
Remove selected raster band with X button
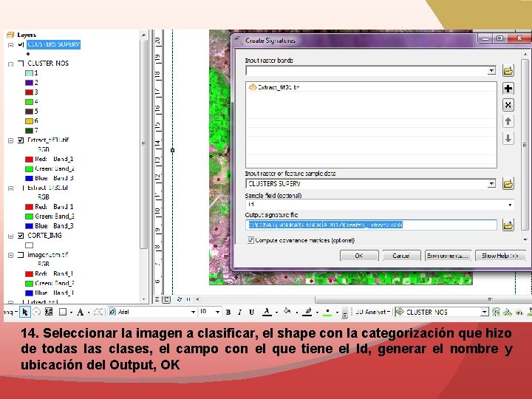click(508, 105)
